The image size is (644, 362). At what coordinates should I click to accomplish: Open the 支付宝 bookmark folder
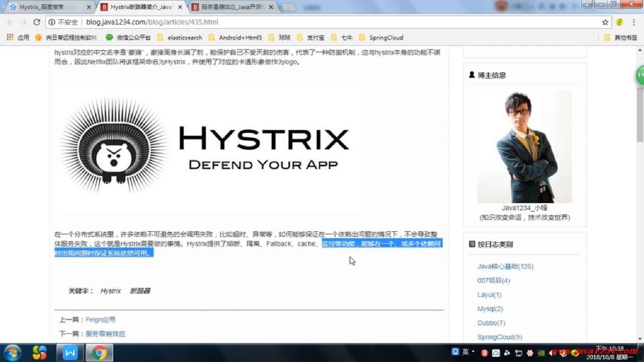(310, 38)
